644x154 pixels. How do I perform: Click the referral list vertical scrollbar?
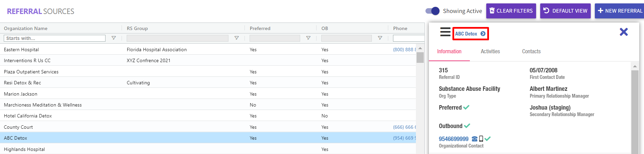pyautogui.click(x=420, y=57)
